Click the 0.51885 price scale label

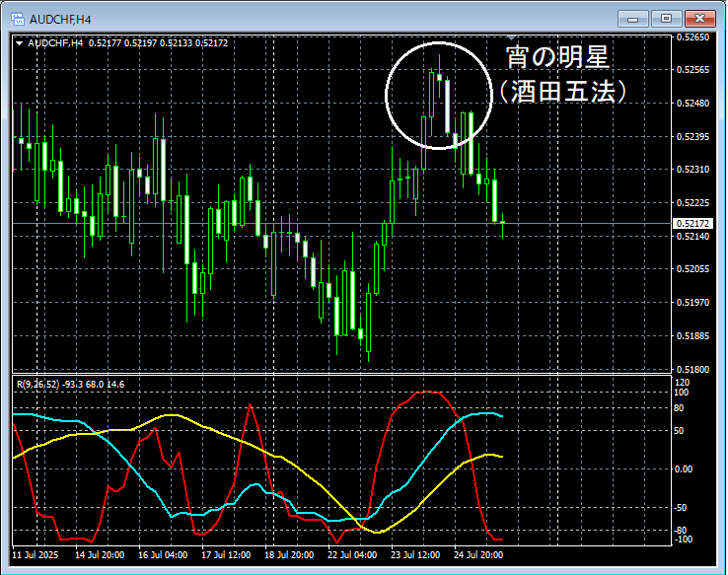(693, 336)
